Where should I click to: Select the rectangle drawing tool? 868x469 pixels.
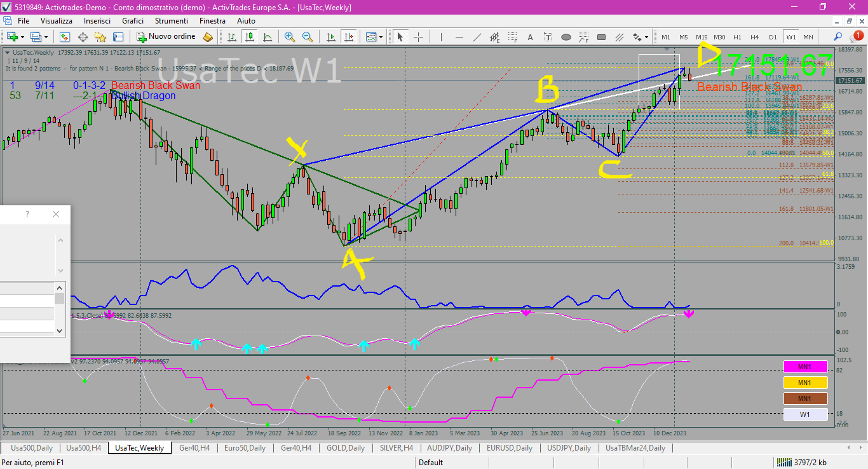[602, 37]
